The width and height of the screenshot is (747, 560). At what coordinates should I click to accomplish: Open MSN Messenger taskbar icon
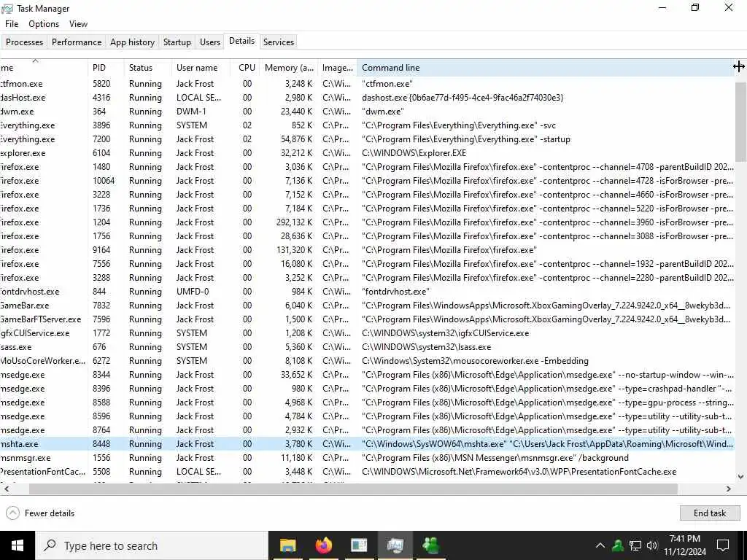click(430, 545)
